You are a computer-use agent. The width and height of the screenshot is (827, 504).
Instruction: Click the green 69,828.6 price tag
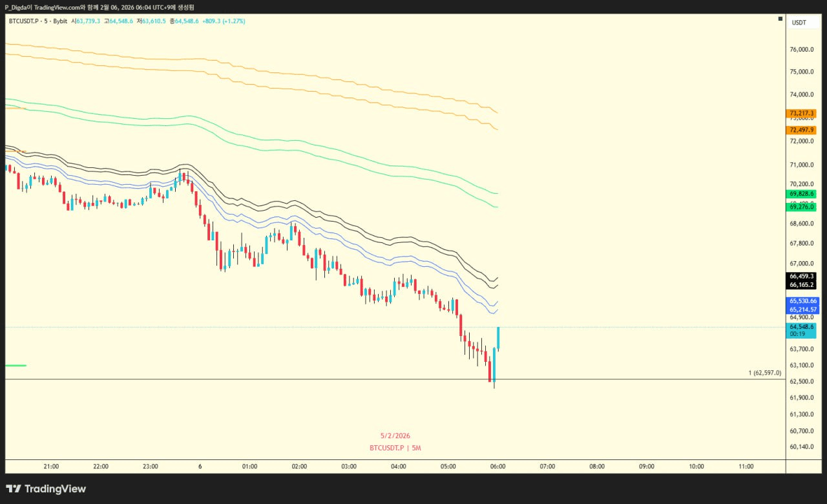tap(802, 194)
